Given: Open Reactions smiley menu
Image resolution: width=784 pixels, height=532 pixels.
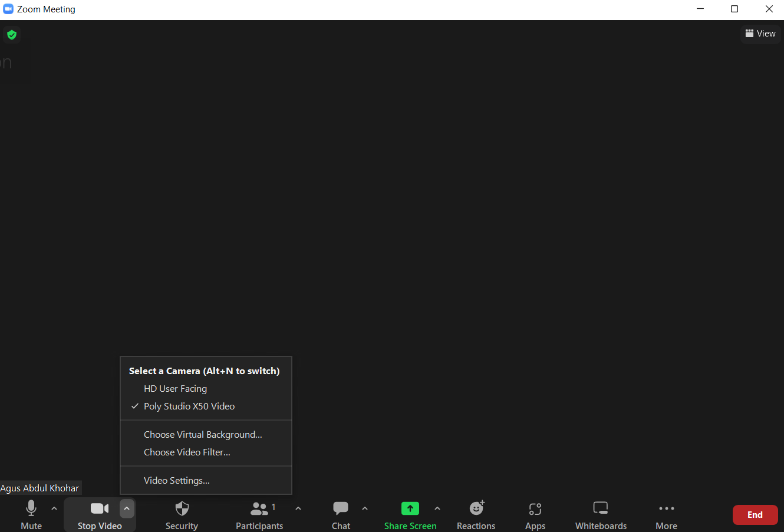Looking at the screenshot, I should click(x=476, y=514).
